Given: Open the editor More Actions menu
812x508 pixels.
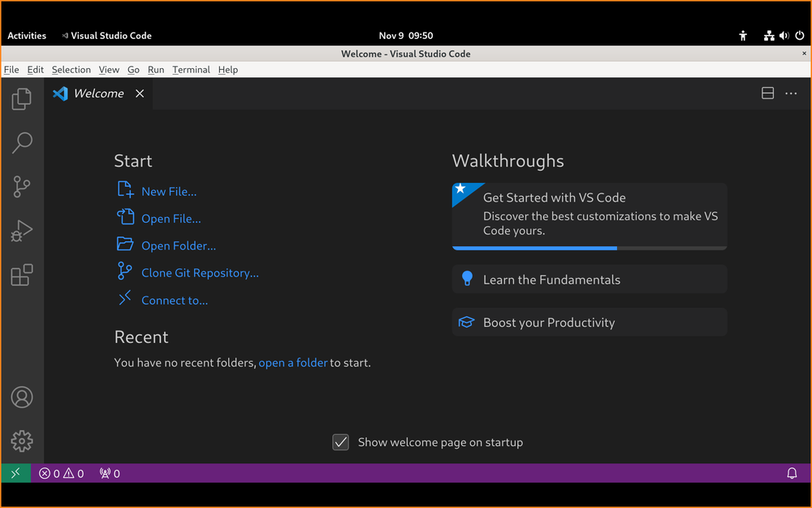Looking at the screenshot, I should tap(791, 93).
